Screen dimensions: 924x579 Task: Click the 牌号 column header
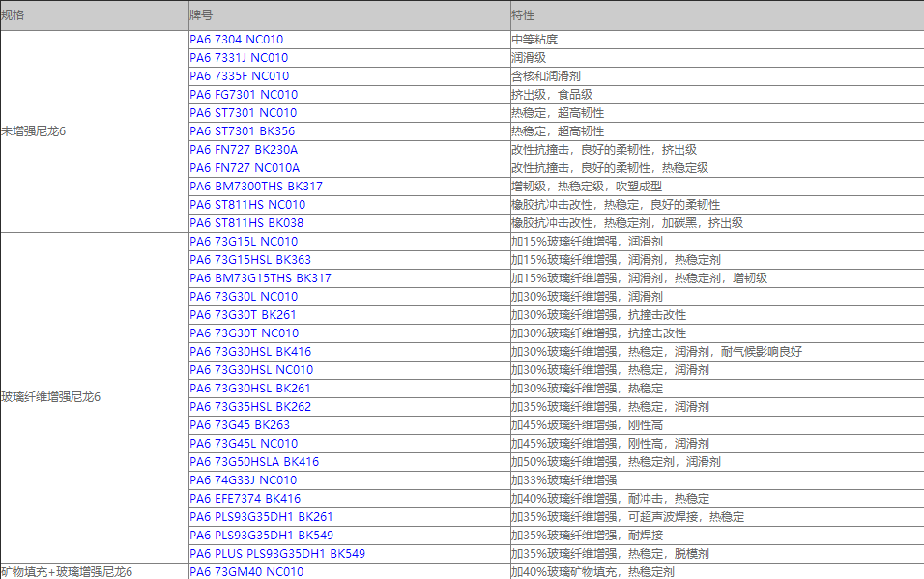coord(350,15)
